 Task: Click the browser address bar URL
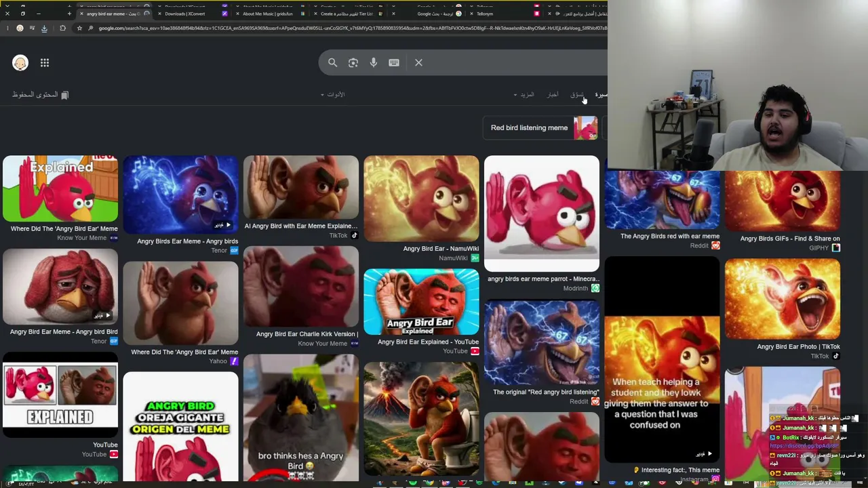tap(353, 28)
